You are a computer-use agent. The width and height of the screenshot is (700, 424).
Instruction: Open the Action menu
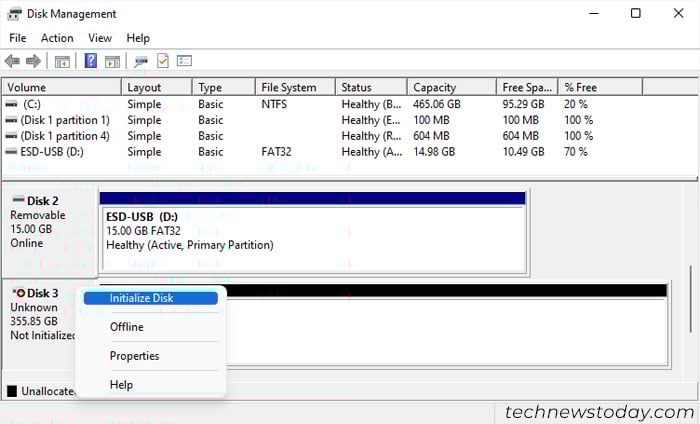[57, 38]
